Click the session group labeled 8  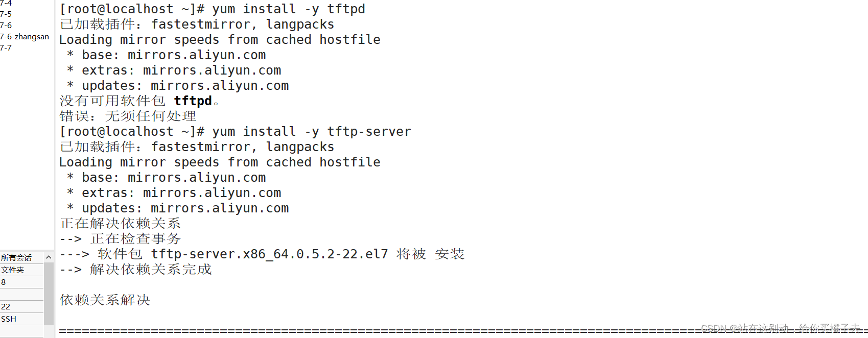[4, 282]
